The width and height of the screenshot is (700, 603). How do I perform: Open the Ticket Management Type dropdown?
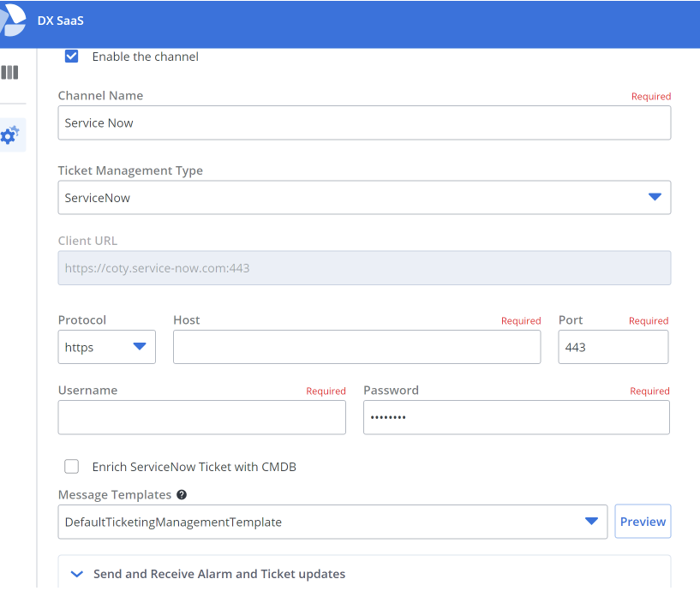click(x=364, y=197)
